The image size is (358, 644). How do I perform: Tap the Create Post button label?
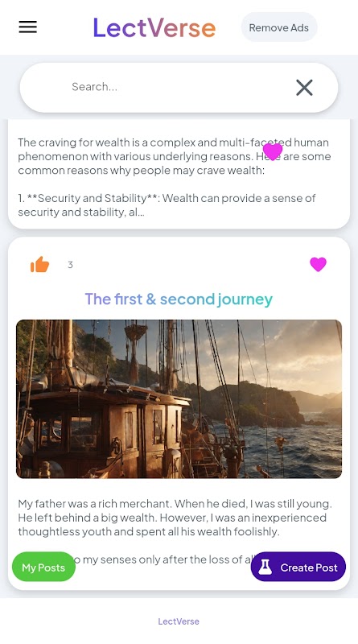pos(309,568)
